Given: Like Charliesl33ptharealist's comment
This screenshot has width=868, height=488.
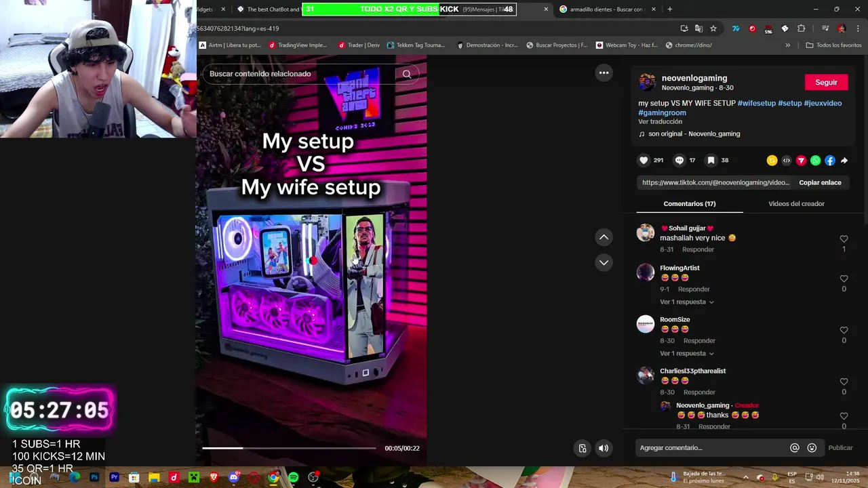Looking at the screenshot, I should pos(844,382).
